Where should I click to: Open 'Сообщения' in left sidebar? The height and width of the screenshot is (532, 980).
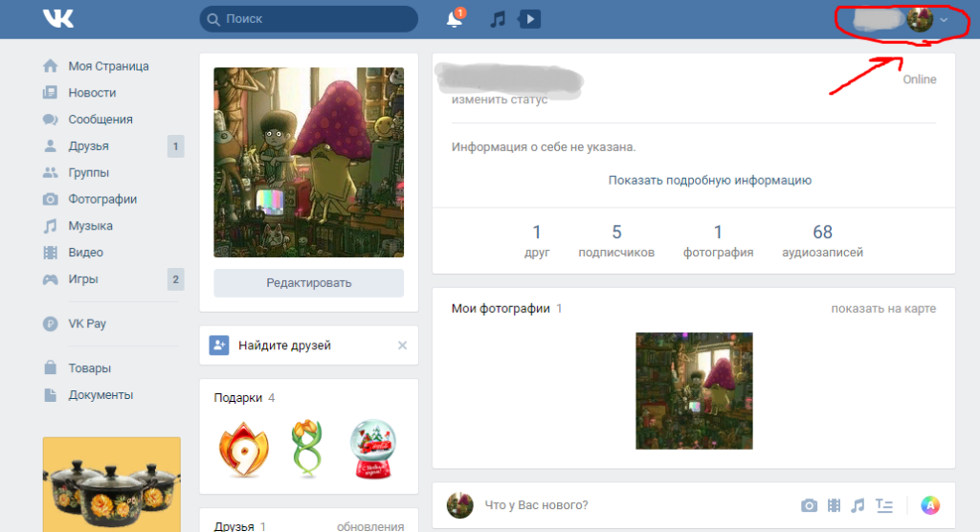[x=100, y=120]
